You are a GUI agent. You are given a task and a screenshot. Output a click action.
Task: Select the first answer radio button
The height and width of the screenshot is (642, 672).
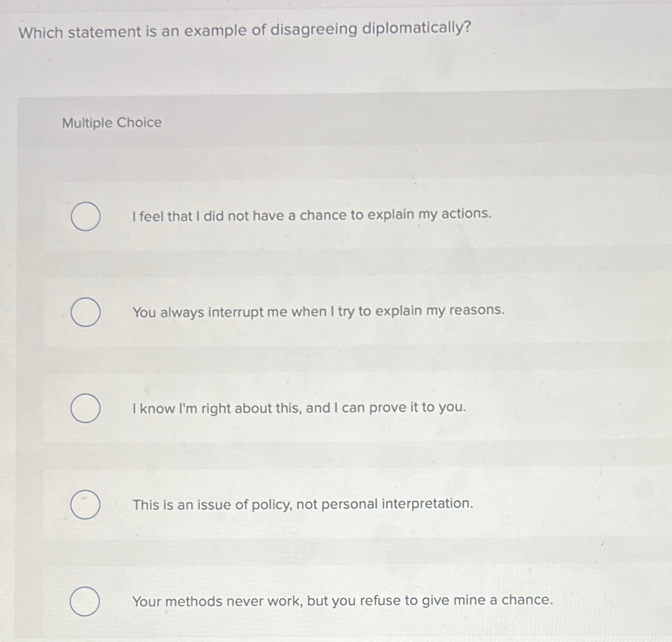pyautogui.click(x=86, y=216)
